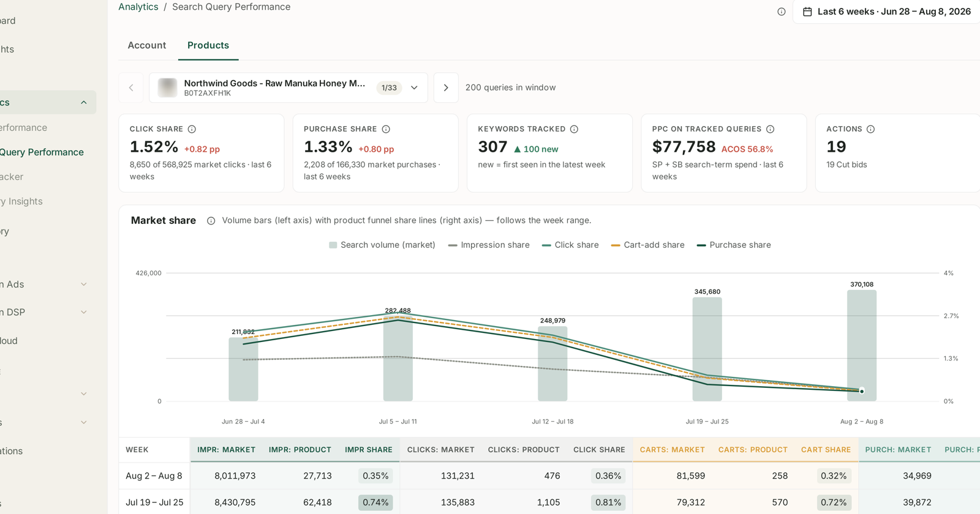Click the Market share info icon

(211, 221)
